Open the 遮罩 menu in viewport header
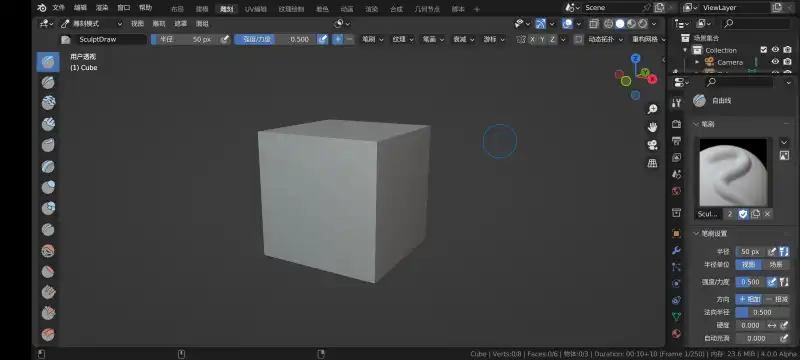The height and width of the screenshot is (360, 800). (x=181, y=23)
